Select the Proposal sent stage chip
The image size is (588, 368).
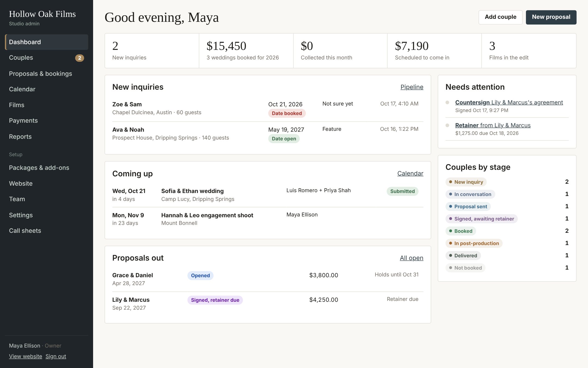click(468, 207)
